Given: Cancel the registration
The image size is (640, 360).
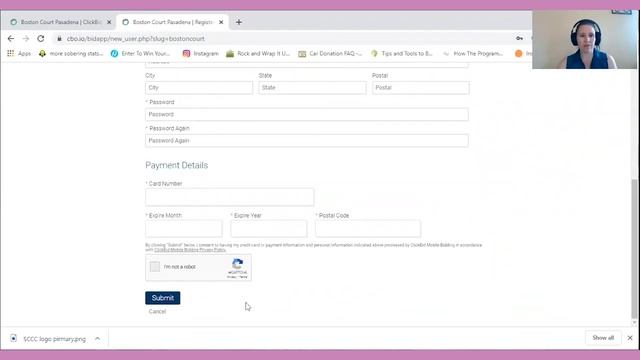Looking at the screenshot, I should coord(157,311).
